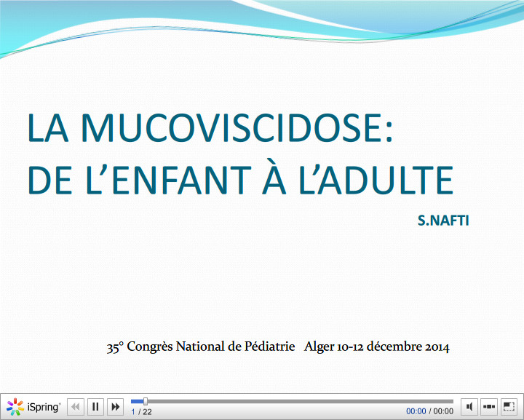Image resolution: width=524 pixels, height=420 pixels.
Task: Click the iSpring brand name text
Action: [x=44, y=407]
